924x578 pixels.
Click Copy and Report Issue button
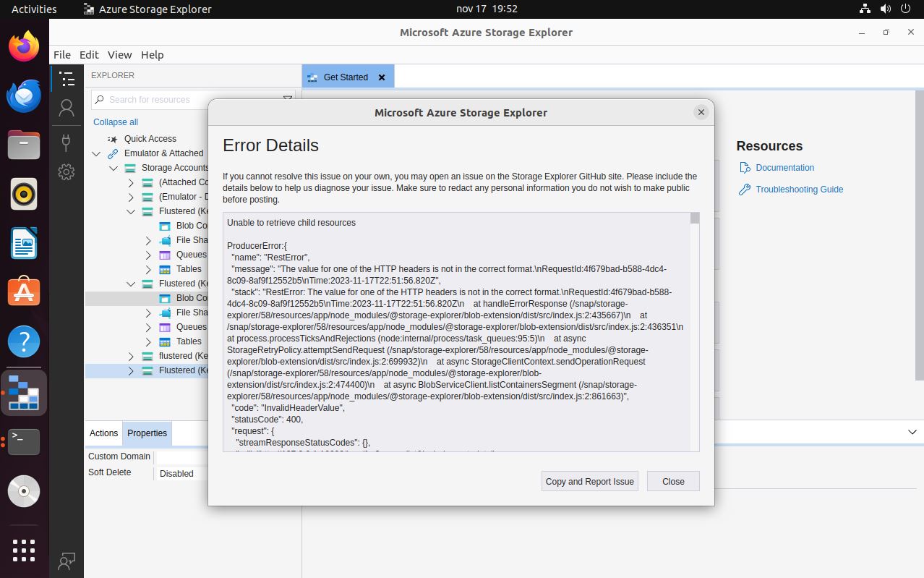click(x=590, y=481)
